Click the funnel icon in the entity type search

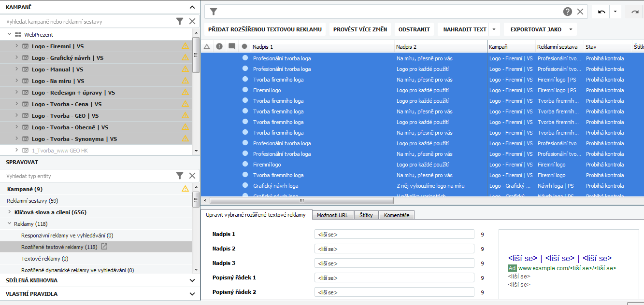180,176
